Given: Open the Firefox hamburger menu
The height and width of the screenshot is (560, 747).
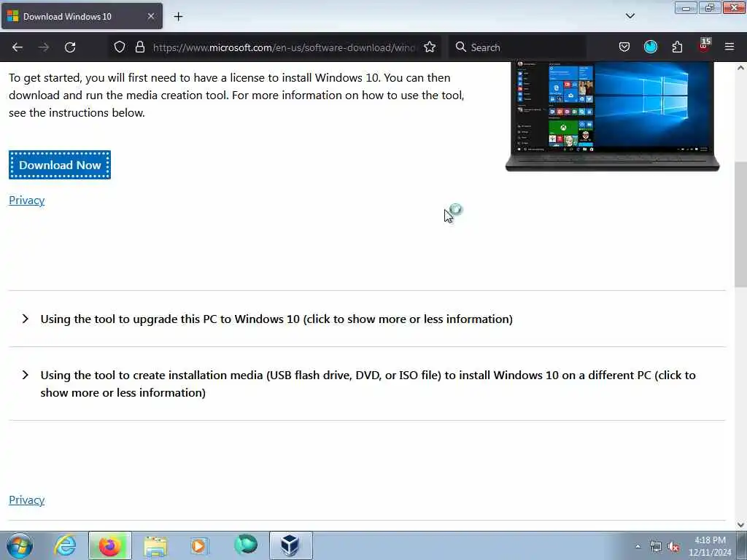Looking at the screenshot, I should [729, 47].
